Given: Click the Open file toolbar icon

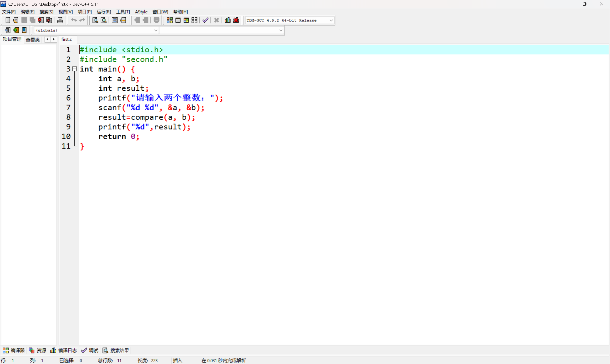Looking at the screenshot, I should [x=16, y=20].
